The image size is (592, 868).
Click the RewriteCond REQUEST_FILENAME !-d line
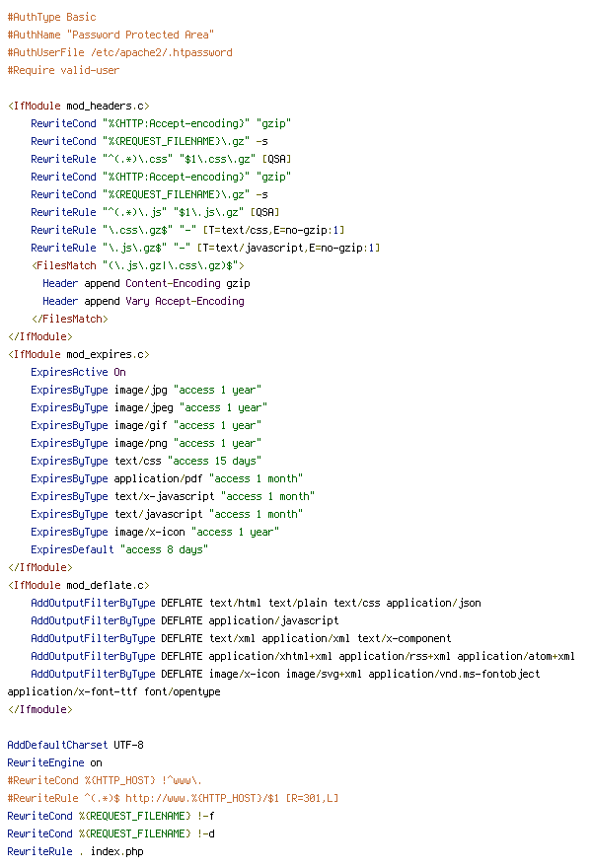click(x=111, y=833)
